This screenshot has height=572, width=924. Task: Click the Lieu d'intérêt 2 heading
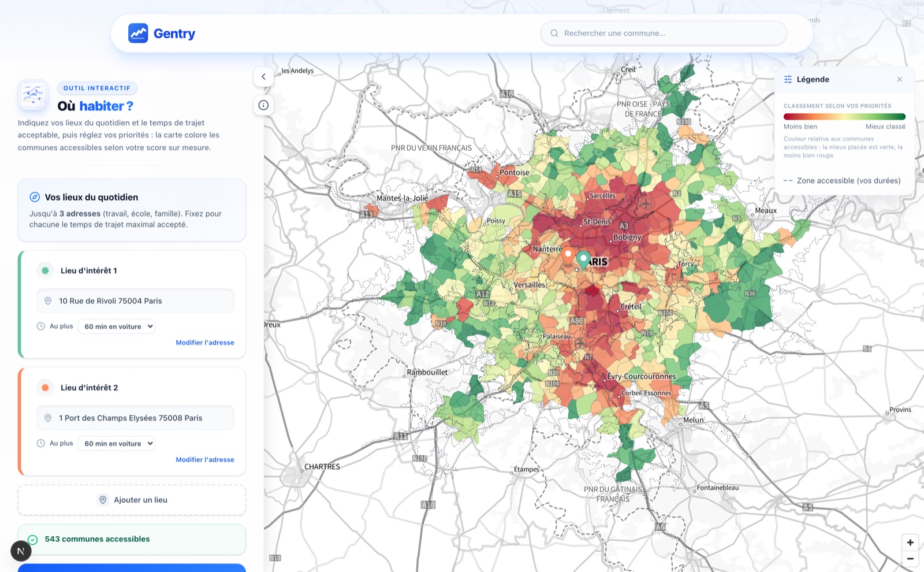(89, 388)
